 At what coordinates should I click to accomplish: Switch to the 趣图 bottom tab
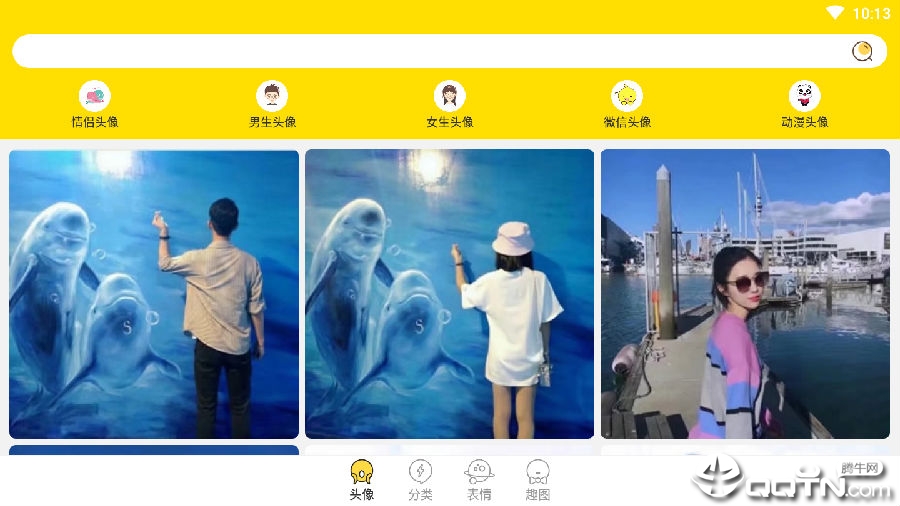538,480
